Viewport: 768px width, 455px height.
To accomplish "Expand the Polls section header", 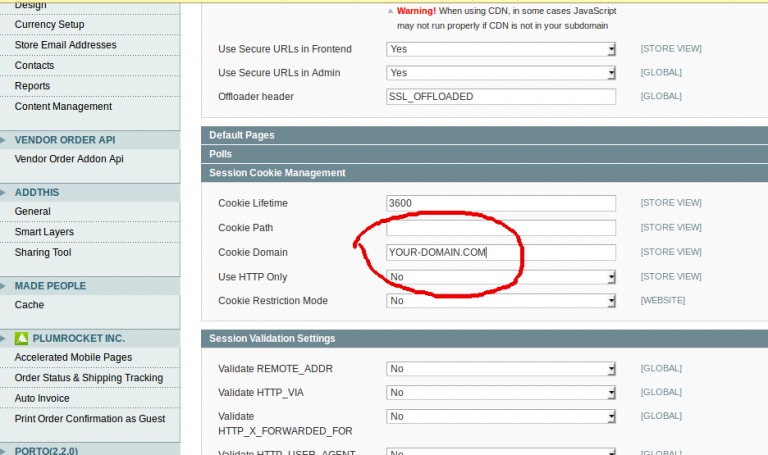I will tap(484, 154).
